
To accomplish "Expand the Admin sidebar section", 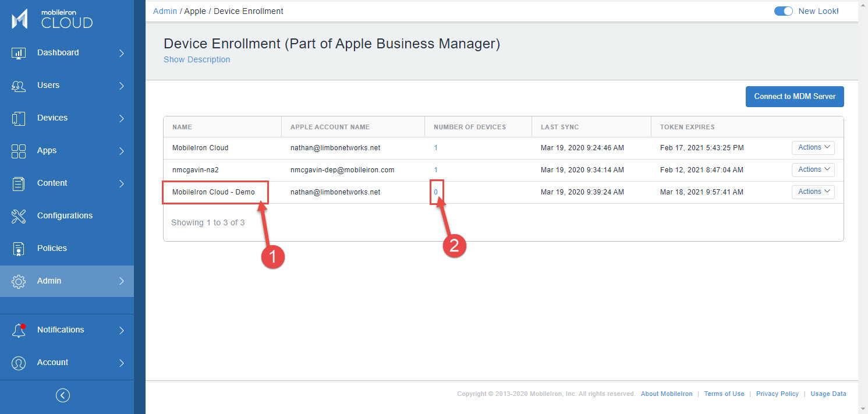I will coord(49,281).
